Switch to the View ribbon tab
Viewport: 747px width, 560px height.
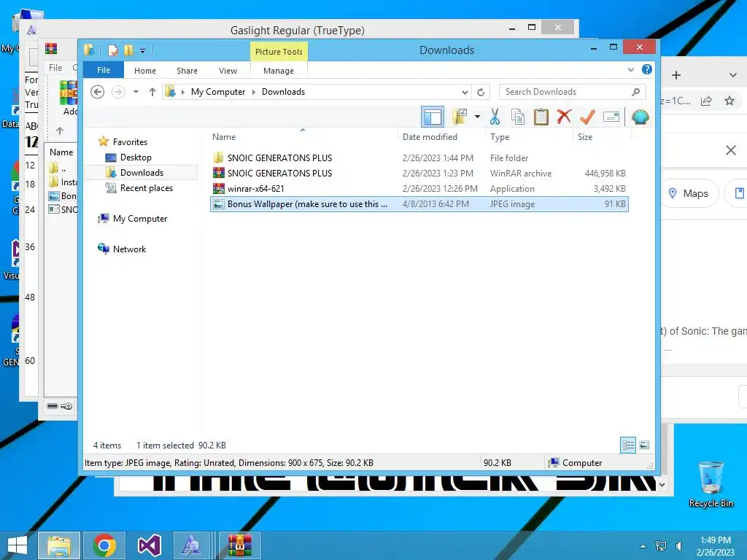coord(228,71)
